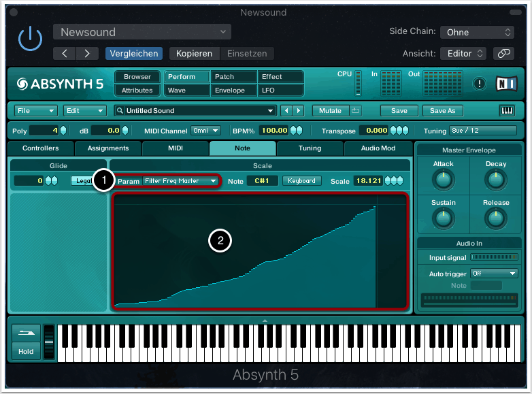Image resolution: width=532 pixels, height=394 pixels.
Task: Click the mutate lock icon beside Mutate
Action: pyautogui.click(x=356, y=110)
